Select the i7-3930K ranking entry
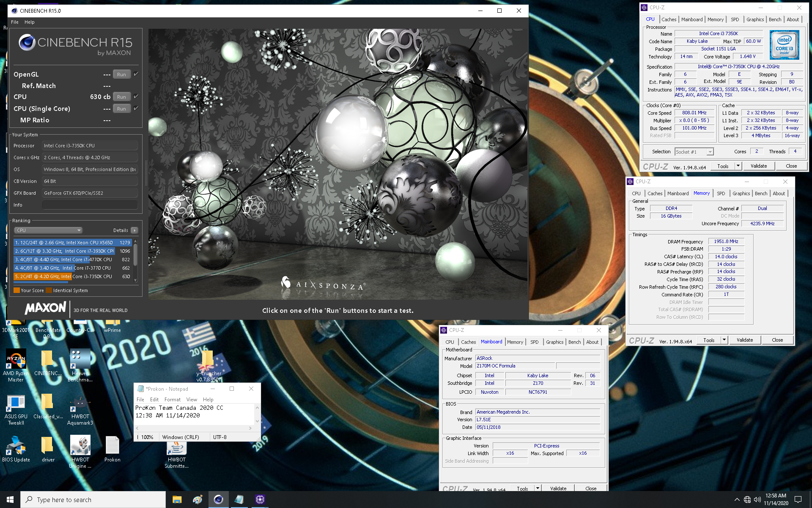812x508 pixels. click(73, 251)
